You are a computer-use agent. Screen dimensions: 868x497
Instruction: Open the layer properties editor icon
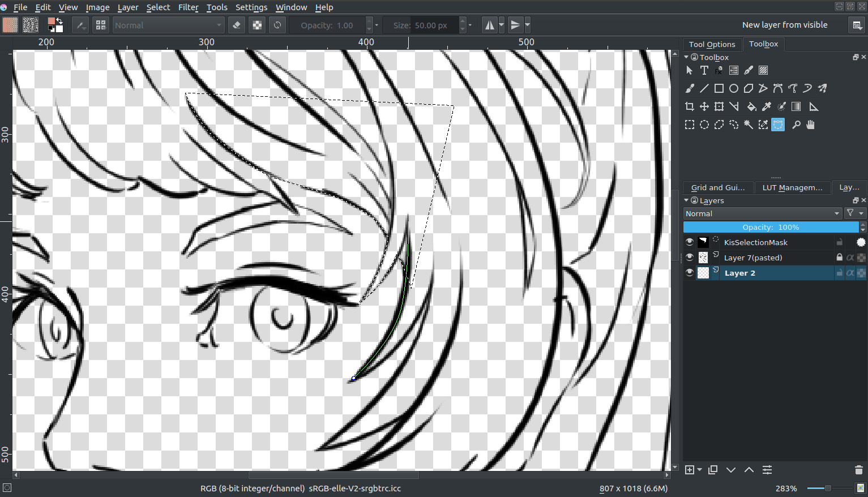pyautogui.click(x=767, y=470)
